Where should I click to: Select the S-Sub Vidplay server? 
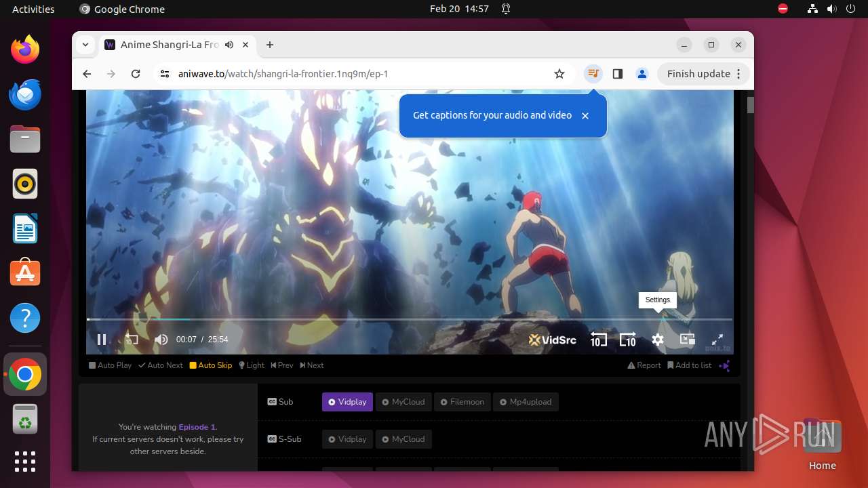(347, 439)
